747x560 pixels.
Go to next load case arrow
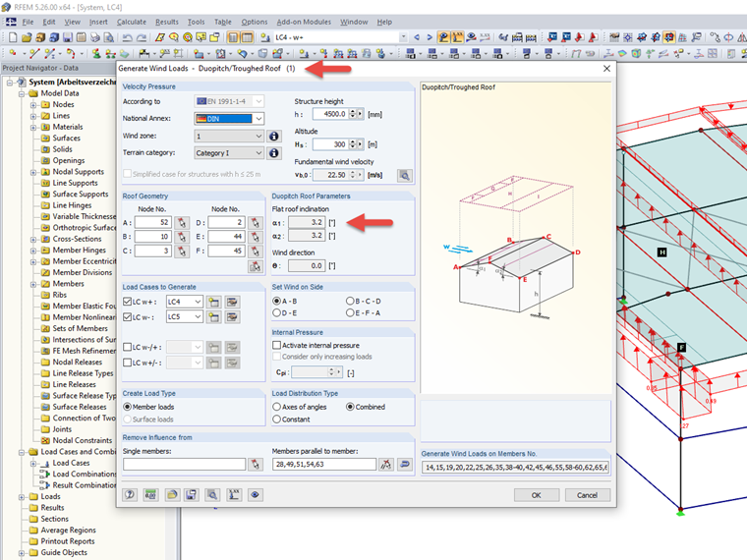430,37
